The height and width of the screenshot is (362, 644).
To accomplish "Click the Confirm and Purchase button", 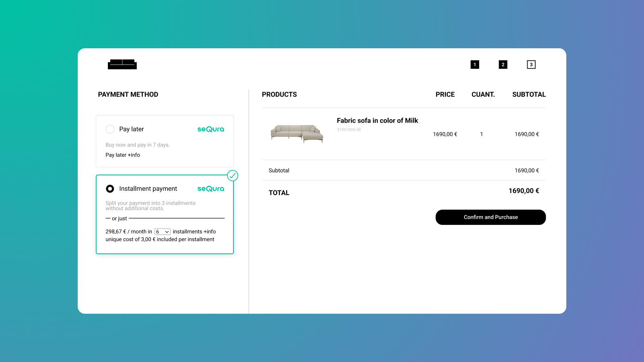I will 490,217.
